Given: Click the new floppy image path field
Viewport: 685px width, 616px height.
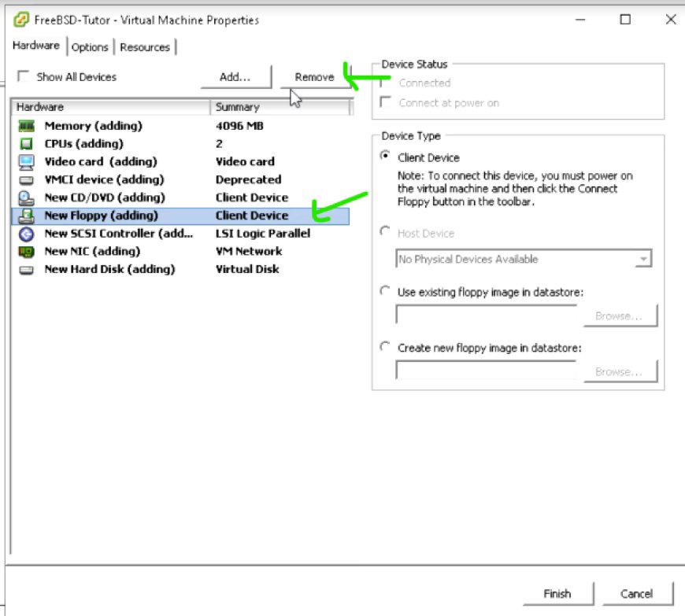Looking at the screenshot, I should coord(487,371).
